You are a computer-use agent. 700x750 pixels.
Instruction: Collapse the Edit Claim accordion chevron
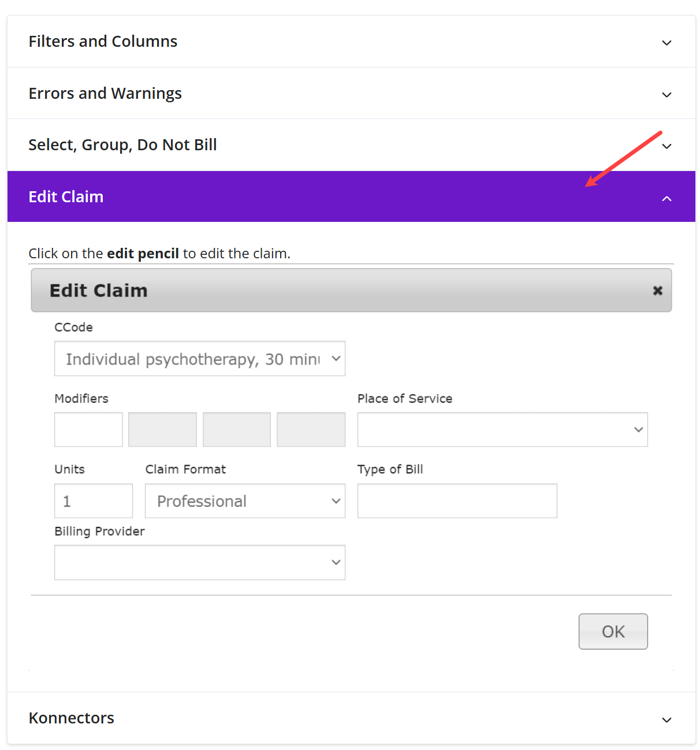[667, 198]
